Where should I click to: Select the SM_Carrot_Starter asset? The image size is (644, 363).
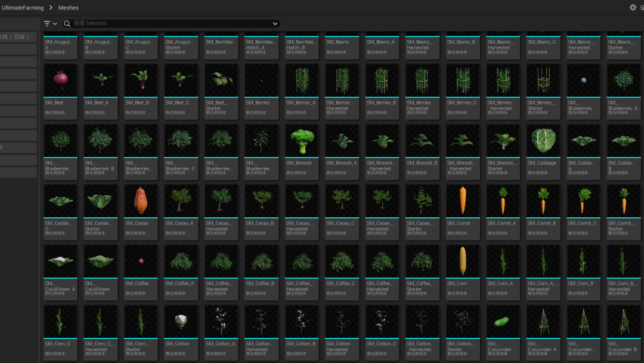coord(624,212)
